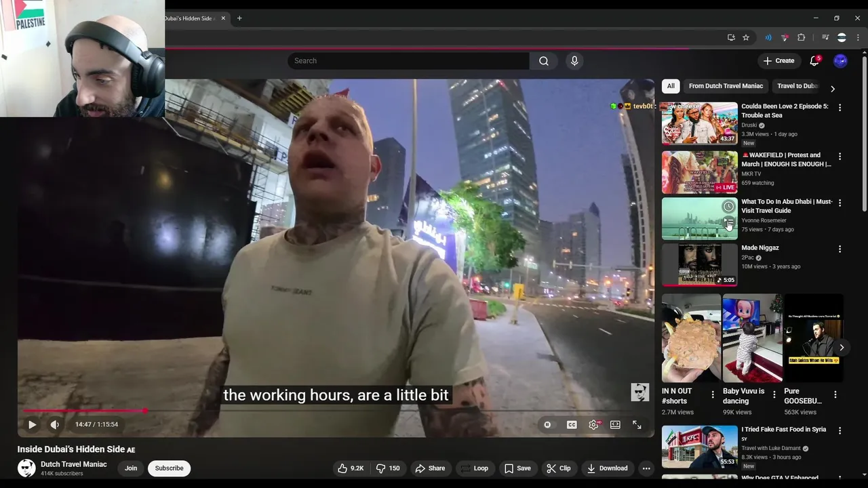Image resolution: width=868 pixels, height=488 pixels.
Task: Open video settings gear
Action: click(x=593, y=424)
